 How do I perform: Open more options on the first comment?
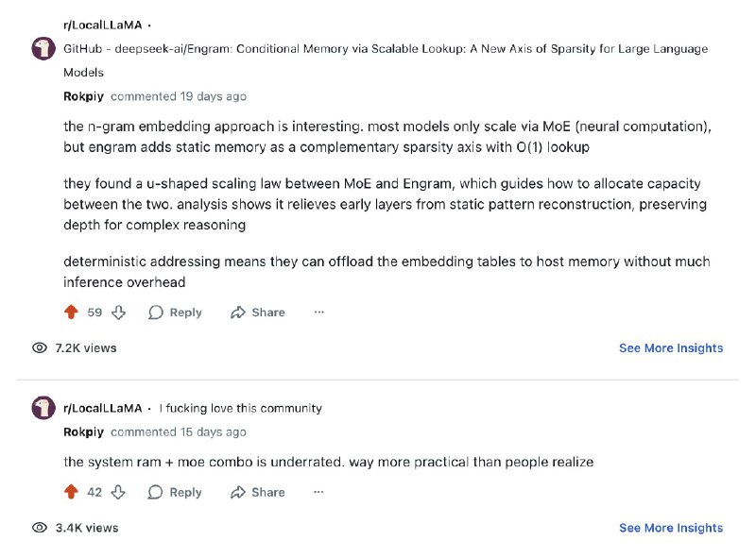point(319,312)
